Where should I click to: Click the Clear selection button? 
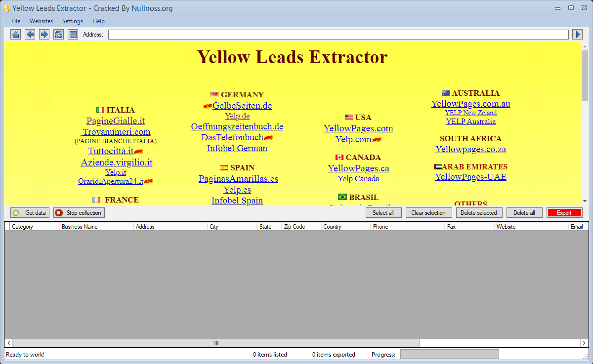click(428, 213)
